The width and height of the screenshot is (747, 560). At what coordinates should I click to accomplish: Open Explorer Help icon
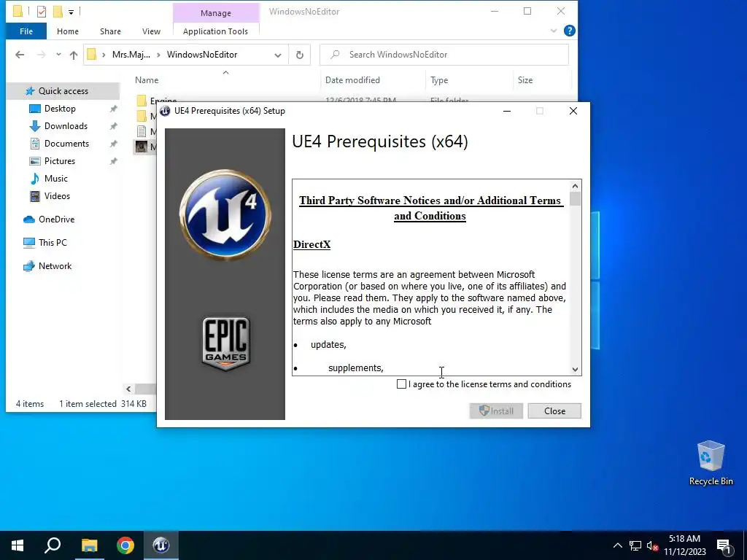coord(569,31)
